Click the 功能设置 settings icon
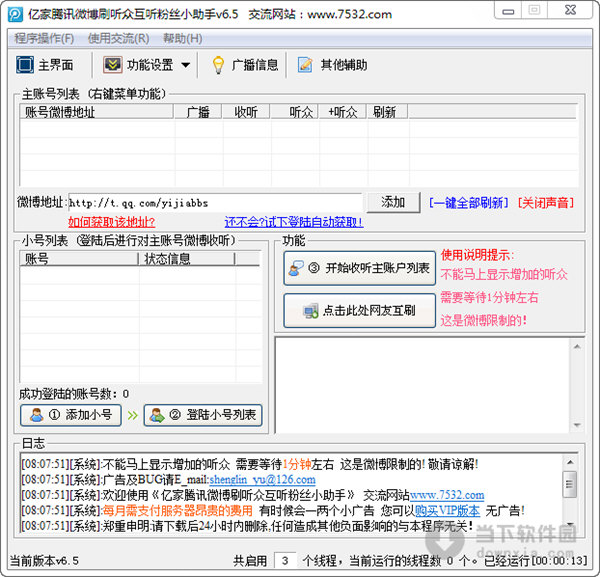 point(112,64)
